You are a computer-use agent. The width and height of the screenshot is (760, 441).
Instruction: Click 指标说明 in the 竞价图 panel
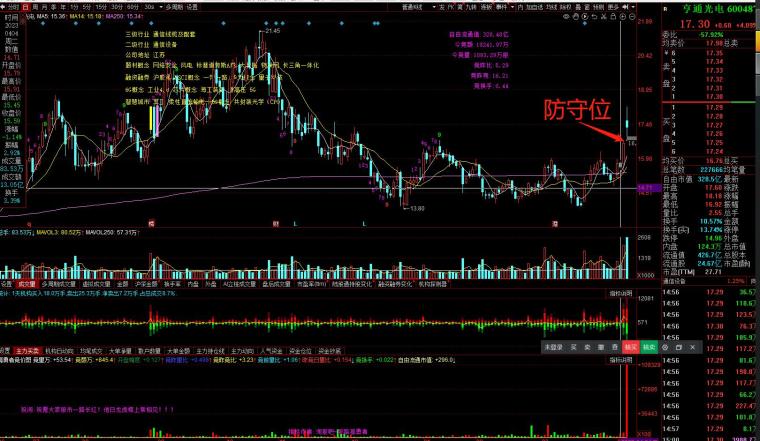click(x=620, y=360)
